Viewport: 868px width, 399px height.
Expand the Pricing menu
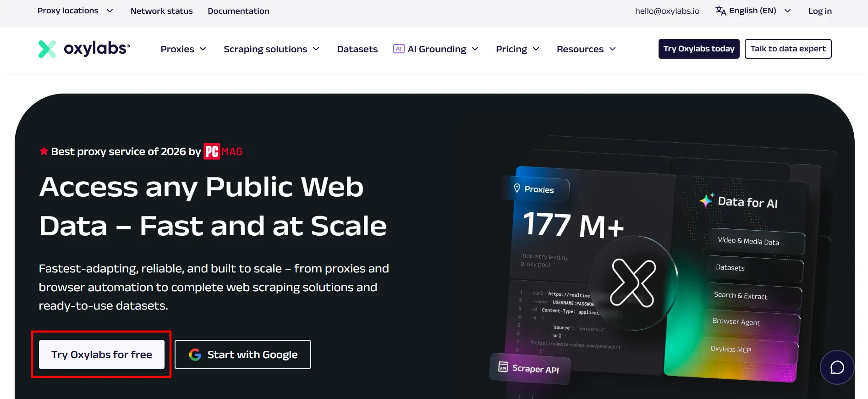tap(517, 49)
